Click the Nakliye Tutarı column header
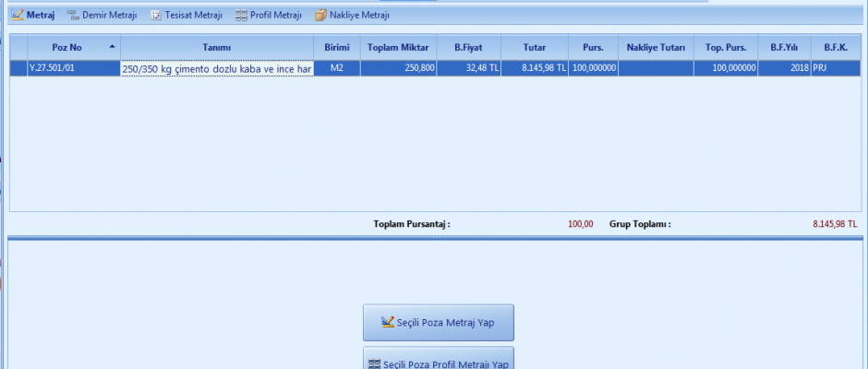This screenshot has height=369, width=868. 656,47
